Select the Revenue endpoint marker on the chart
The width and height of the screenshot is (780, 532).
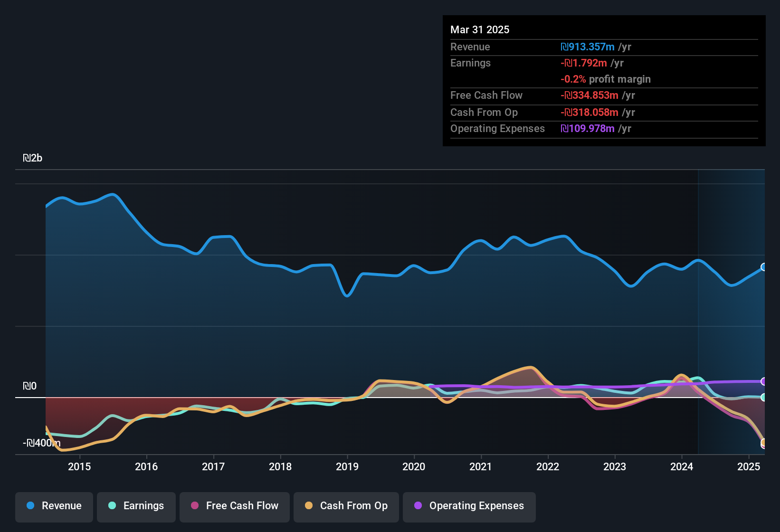coord(763,267)
